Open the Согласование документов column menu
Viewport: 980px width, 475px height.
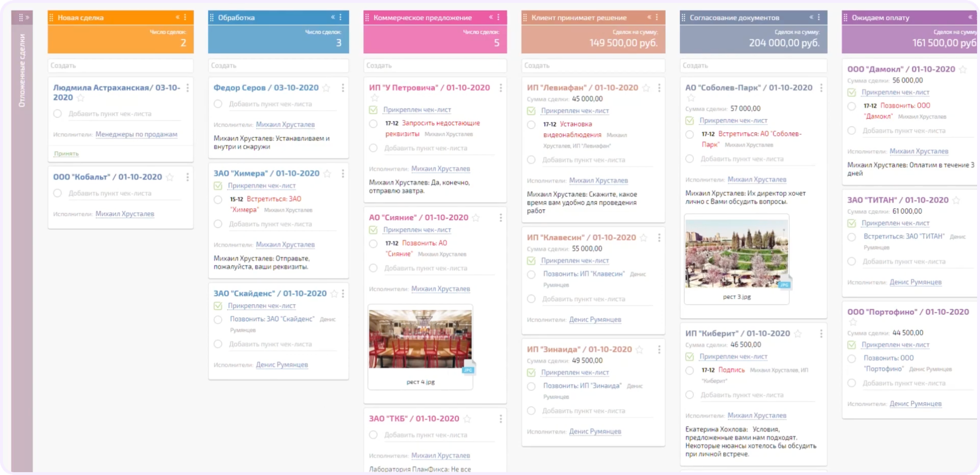click(819, 18)
